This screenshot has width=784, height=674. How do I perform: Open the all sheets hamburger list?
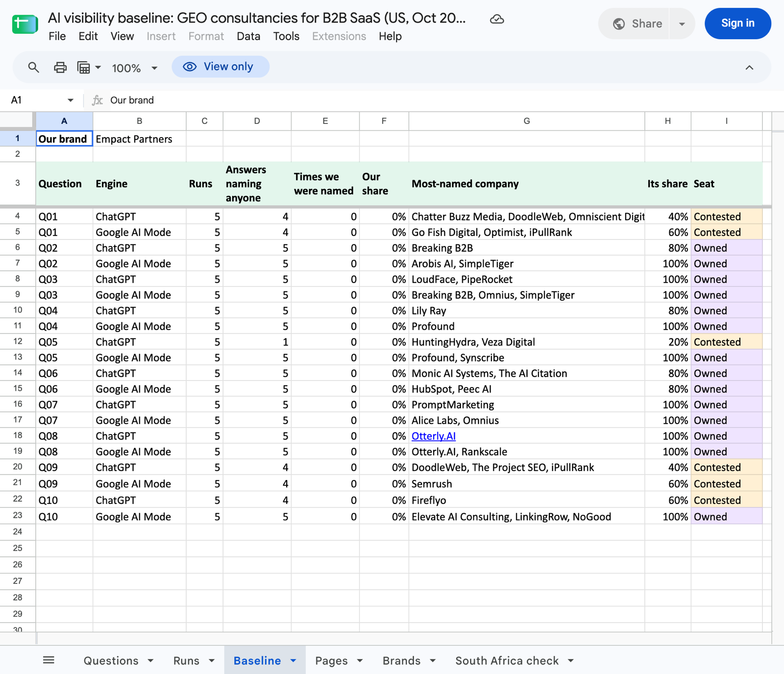[49, 660]
